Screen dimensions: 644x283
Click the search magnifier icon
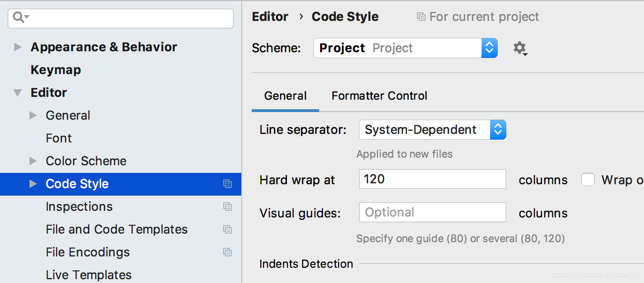19,18
